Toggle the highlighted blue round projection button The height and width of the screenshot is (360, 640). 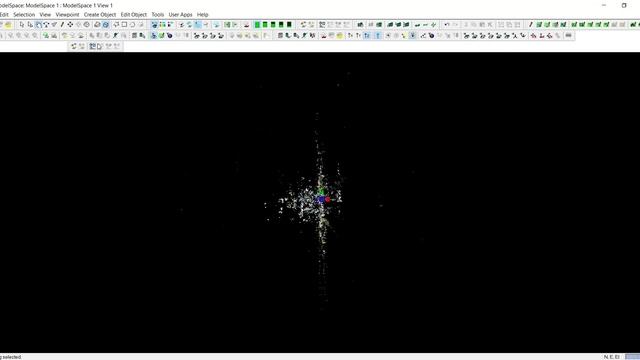105,25
